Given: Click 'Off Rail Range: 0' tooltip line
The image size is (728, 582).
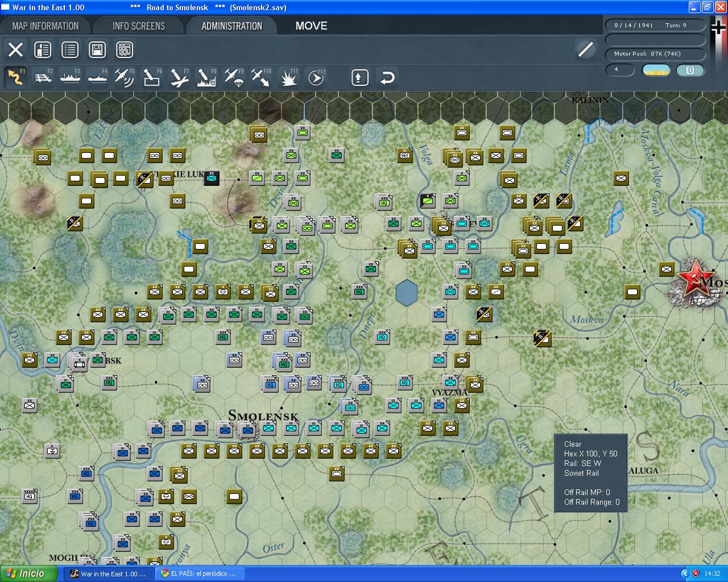Looking at the screenshot, I should [x=592, y=502].
